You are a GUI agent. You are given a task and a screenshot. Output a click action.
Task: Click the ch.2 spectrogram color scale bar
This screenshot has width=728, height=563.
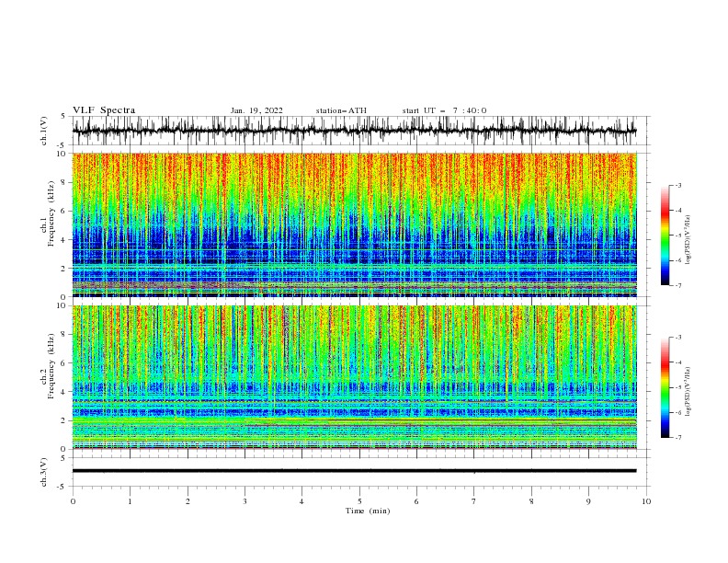coord(665,387)
